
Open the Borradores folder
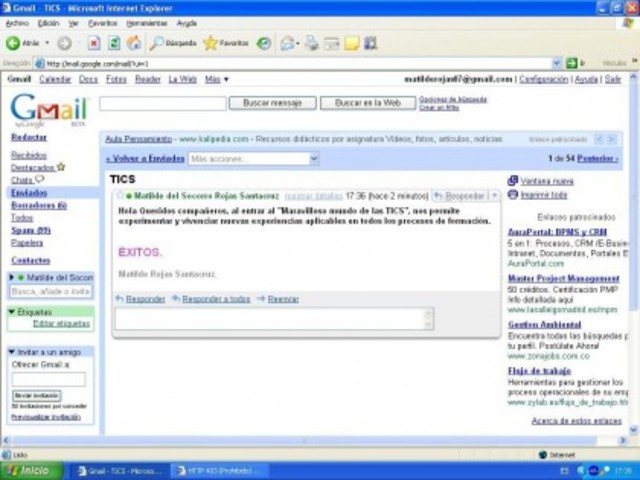pyautogui.click(x=39, y=205)
